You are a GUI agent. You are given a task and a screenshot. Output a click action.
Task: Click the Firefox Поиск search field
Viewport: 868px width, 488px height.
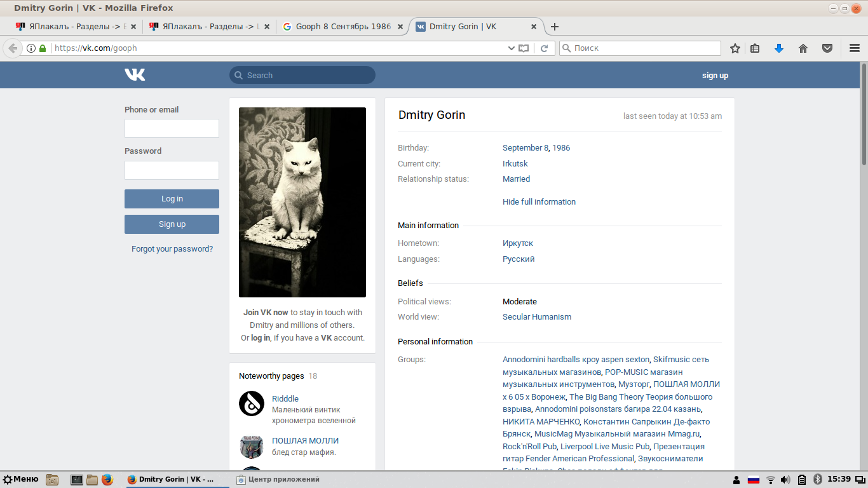point(640,48)
